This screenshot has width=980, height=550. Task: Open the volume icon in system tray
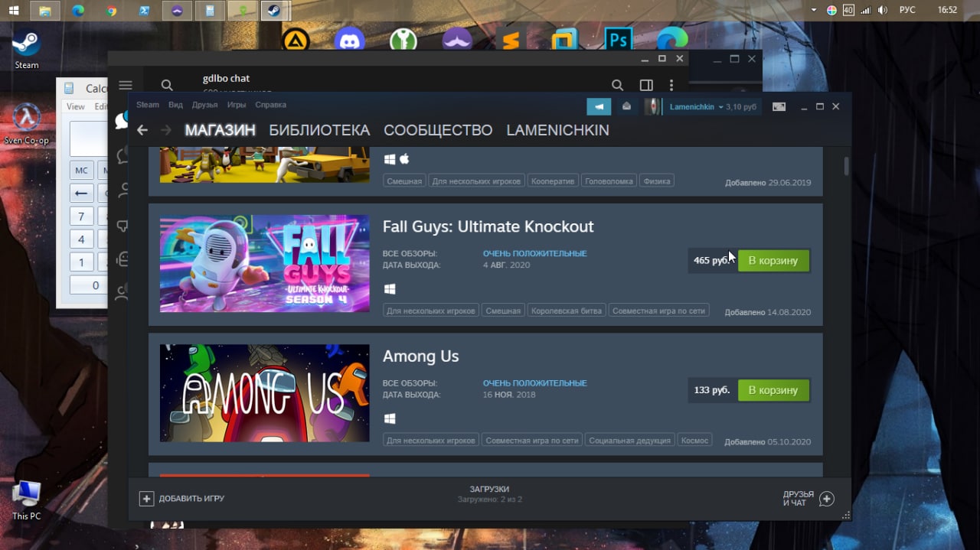[883, 10]
